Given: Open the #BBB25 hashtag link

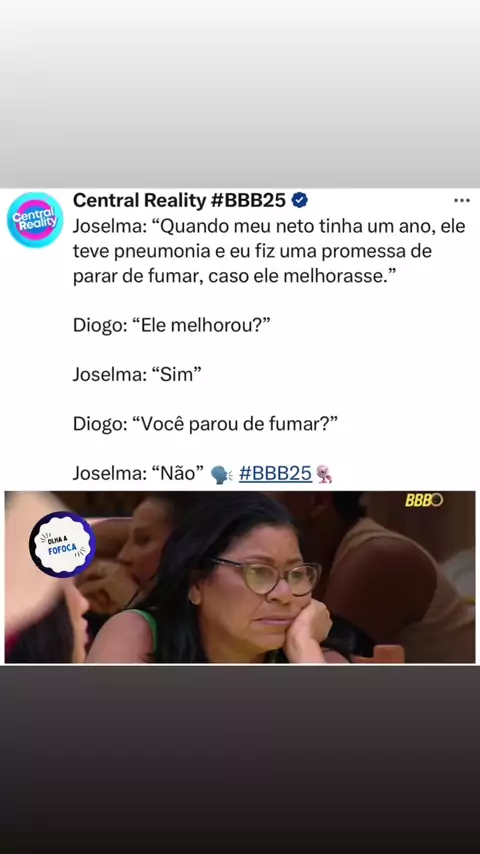Looking at the screenshot, I should pos(275,473).
